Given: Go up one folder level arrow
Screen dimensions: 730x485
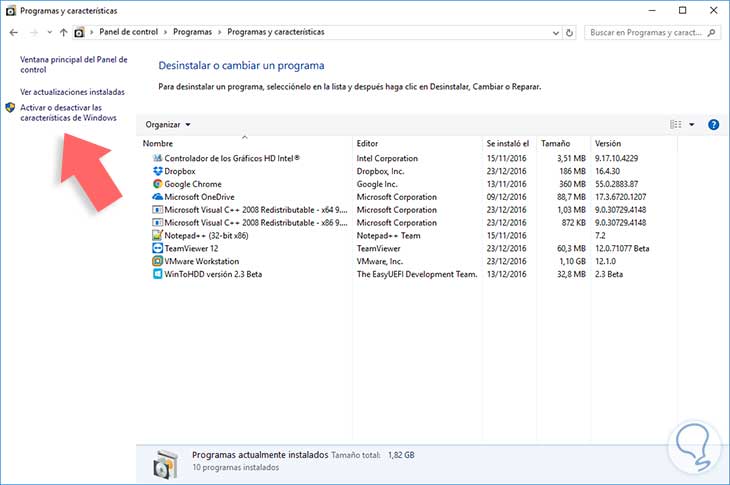Looking at the screenshot, I should coord(63,33).
